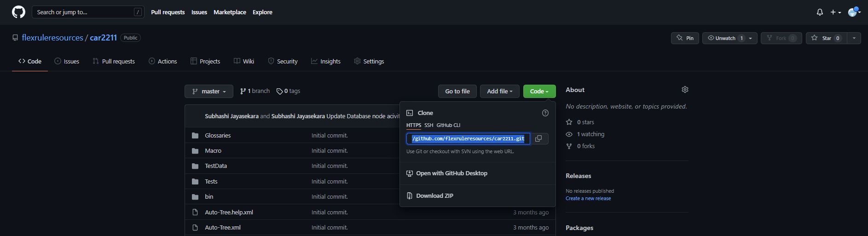Click the clone URL text field

468,138
